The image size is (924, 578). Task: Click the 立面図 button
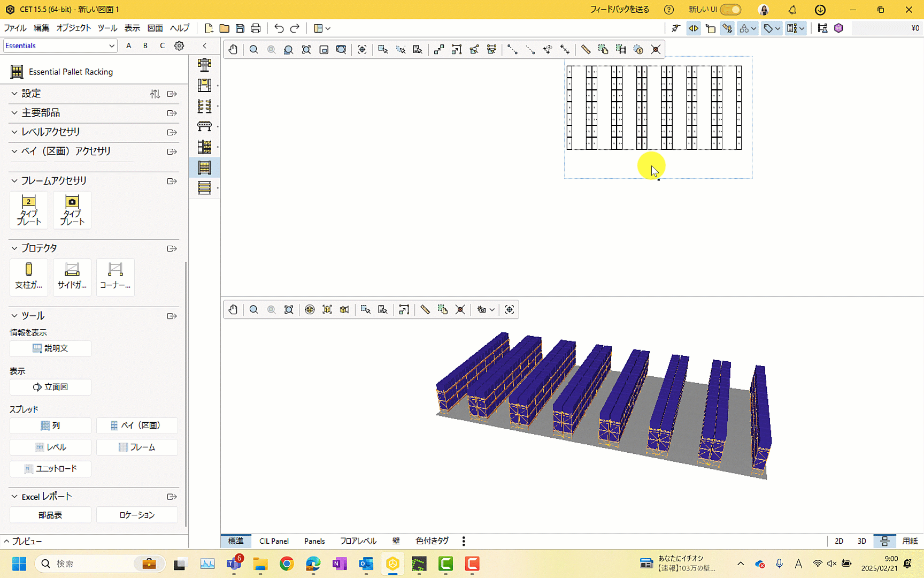click(50, 387)
